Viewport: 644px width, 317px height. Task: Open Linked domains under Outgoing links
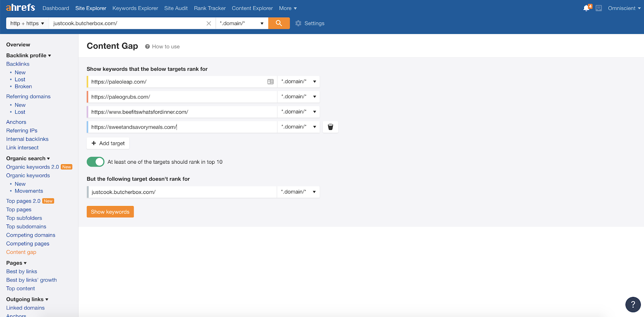tap(25, 308)
